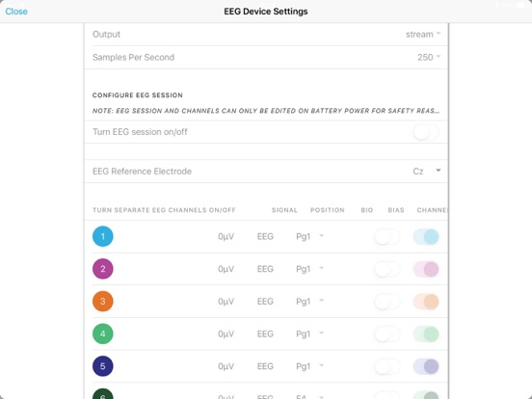Tap the Close link in the header

tap(16, 12)
